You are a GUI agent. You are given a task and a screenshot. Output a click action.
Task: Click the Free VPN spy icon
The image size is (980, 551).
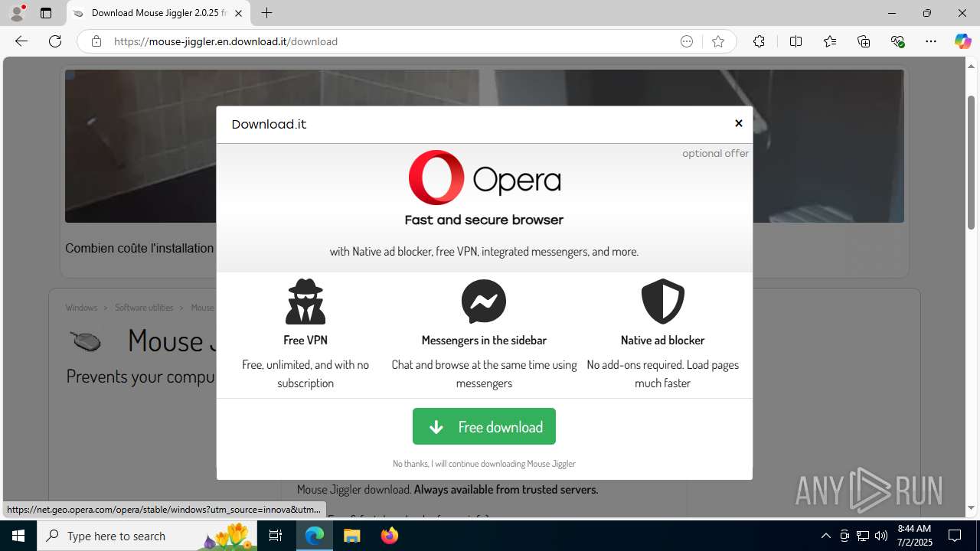coord(305,302)
